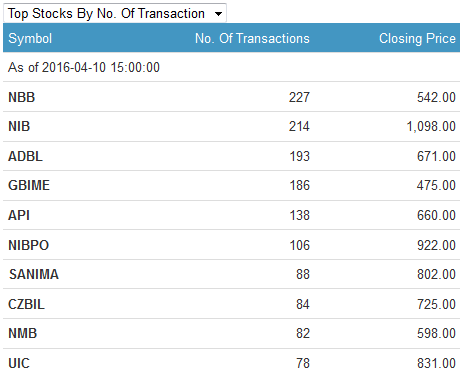
Task: Select the ADBL stock symbol
Action: pyautogui.click(x=25, y=156)
